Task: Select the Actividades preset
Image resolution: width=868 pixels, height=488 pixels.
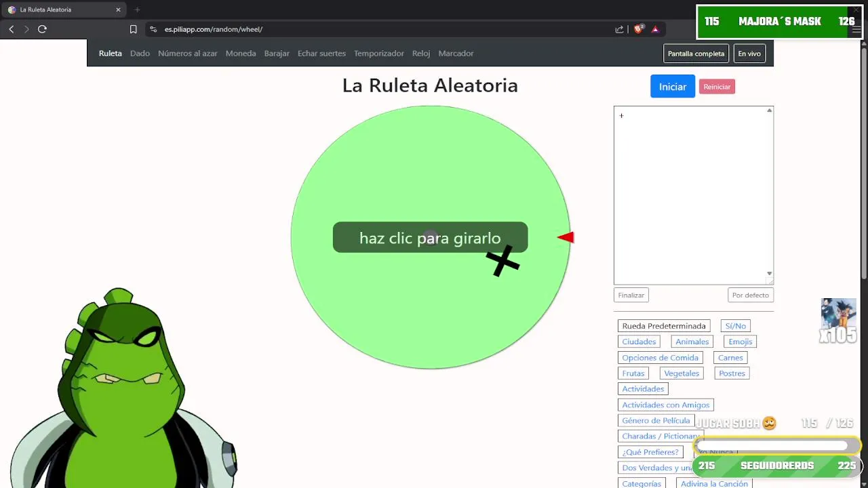Action: (643, 389)
